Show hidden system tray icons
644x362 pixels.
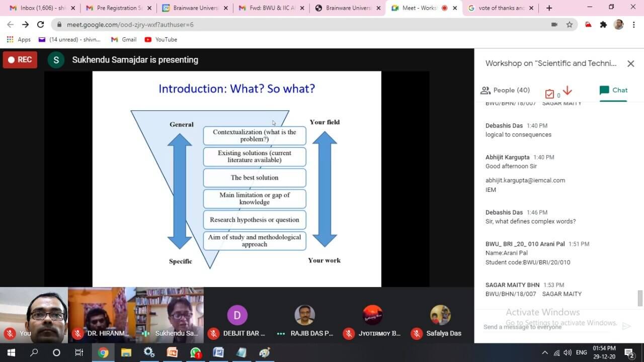[545, 353]
